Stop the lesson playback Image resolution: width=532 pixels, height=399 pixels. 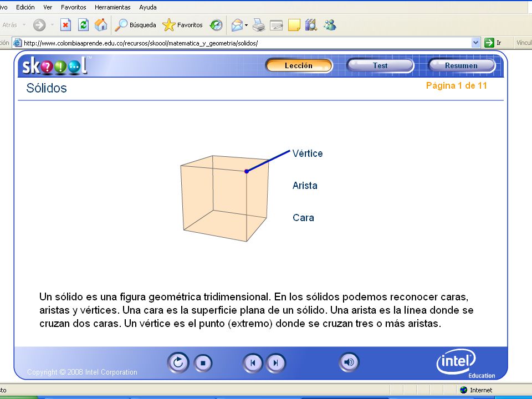pyautogui.click(x=203, y=363)
